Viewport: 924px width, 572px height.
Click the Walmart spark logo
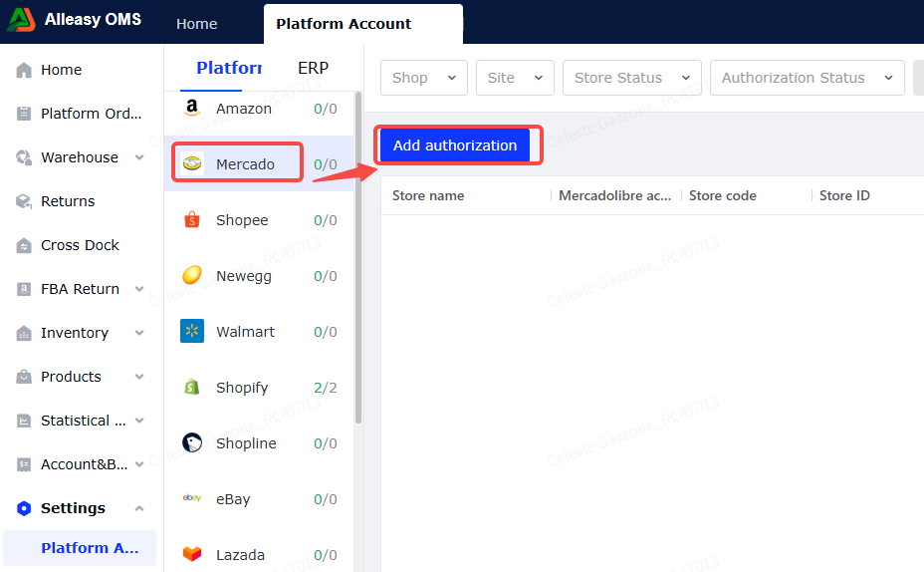click(x=192, y=332)
